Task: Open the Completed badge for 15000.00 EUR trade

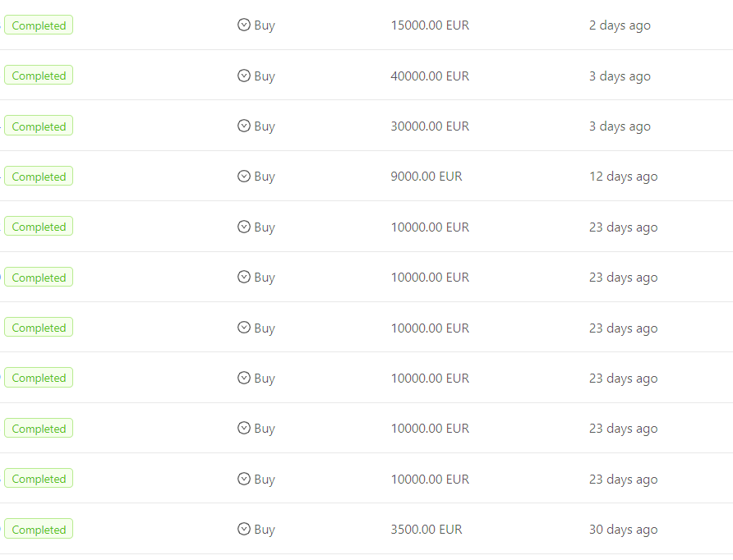Action: click(x=39, y=25)
